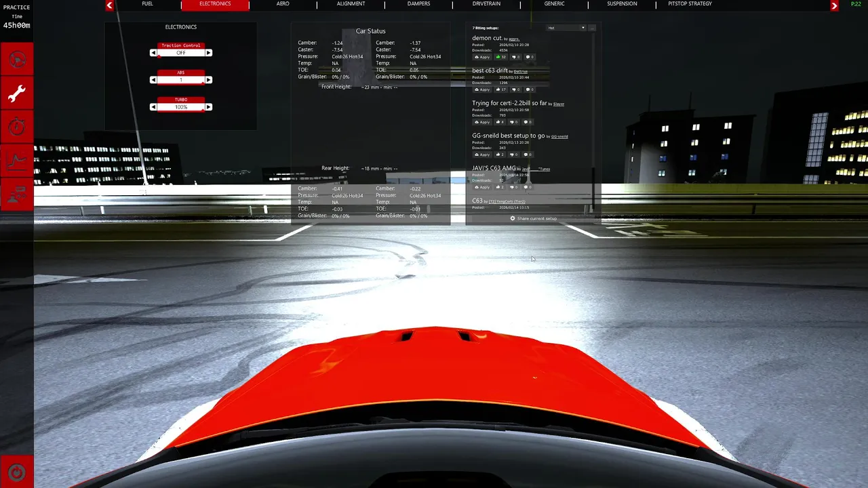868x488 pixels.
Task: Like the Trying for certi-2.2bill setup
Action: (x=500, y=122)
